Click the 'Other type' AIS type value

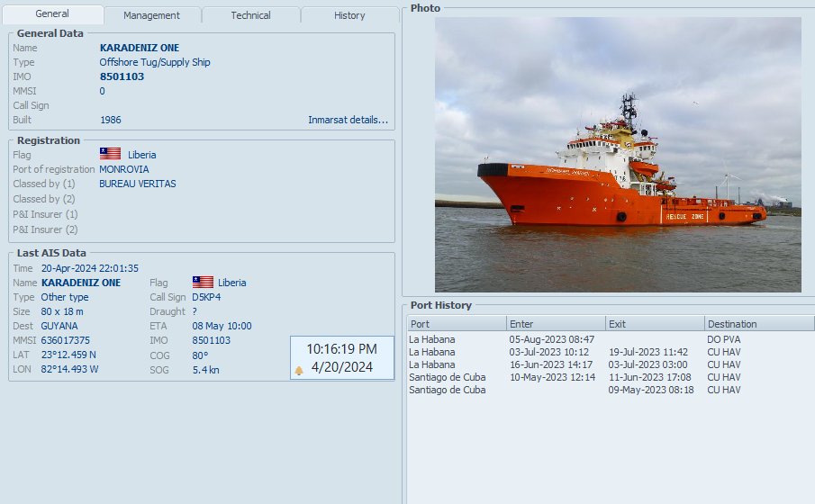tap(65, 297)
